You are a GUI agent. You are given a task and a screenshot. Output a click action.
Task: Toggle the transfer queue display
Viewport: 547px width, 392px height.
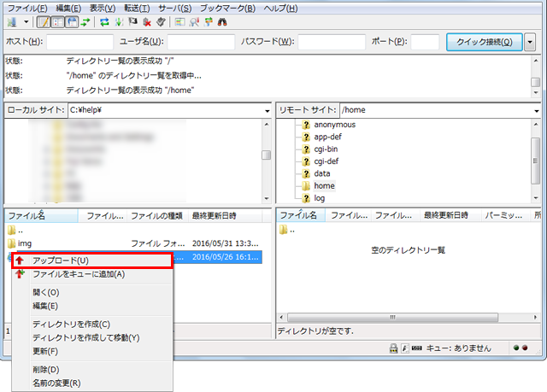tap(85, 22)
